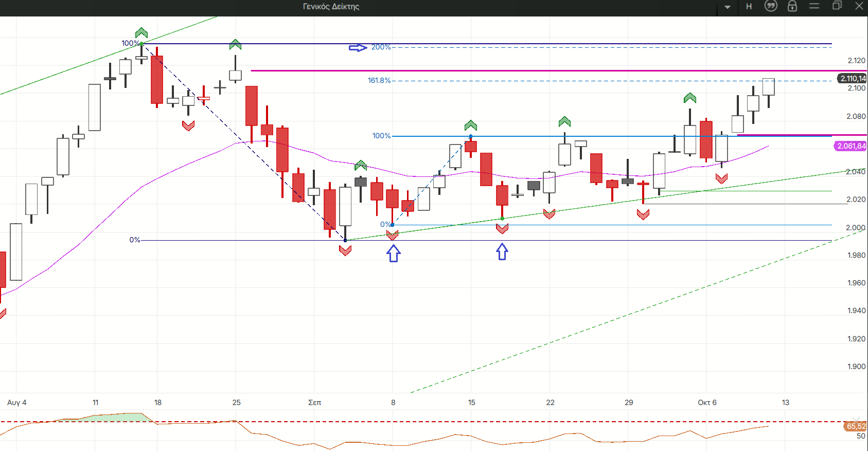Image resolution: width=868 pixels, height=451 pixels.
Task: Select the 161.8% Fibonacci level label
Action: (379, 81)
